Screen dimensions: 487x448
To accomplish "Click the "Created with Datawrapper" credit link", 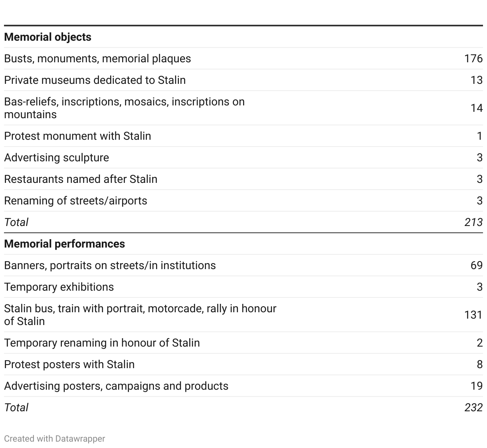I will point(54,438).
